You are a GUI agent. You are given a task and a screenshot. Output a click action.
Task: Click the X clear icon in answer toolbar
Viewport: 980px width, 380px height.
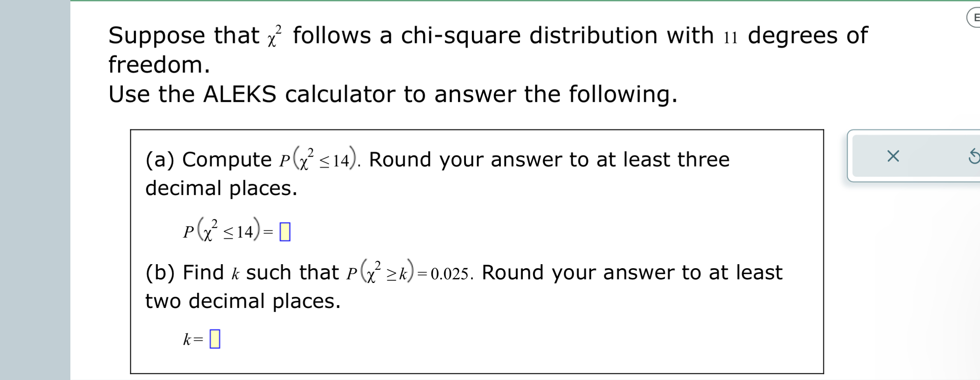tap(893, 157)
